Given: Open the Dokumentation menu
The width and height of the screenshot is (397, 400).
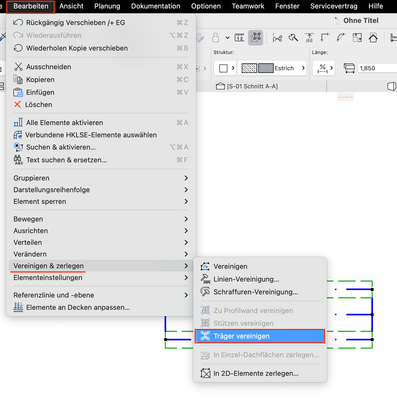Looking at the screenshot, I should coord(156,6).
